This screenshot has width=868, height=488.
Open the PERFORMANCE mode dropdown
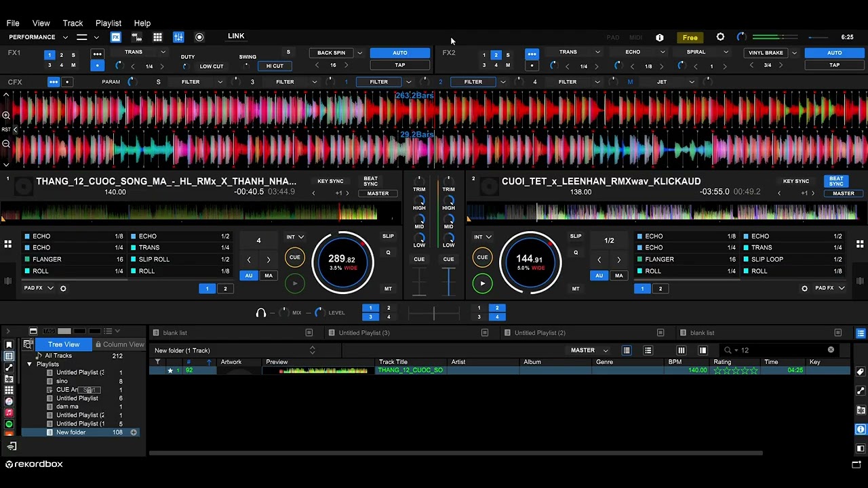pyautogui.click(x=38, y=37)
